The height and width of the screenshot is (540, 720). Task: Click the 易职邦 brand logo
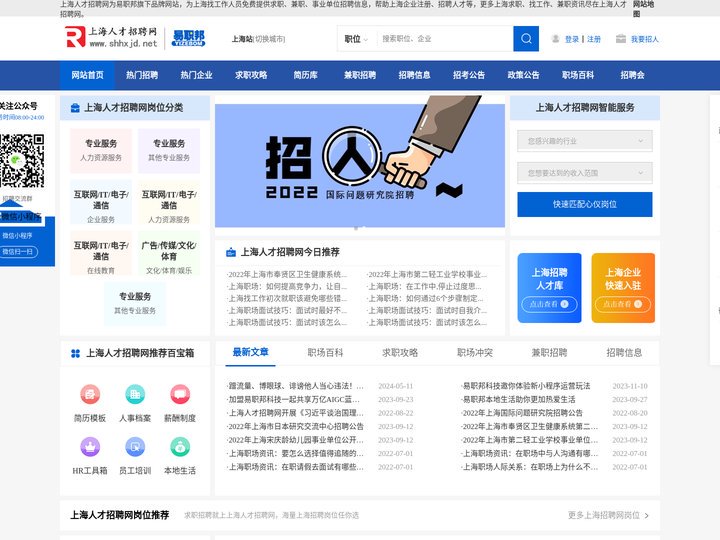tap(188, 38)
